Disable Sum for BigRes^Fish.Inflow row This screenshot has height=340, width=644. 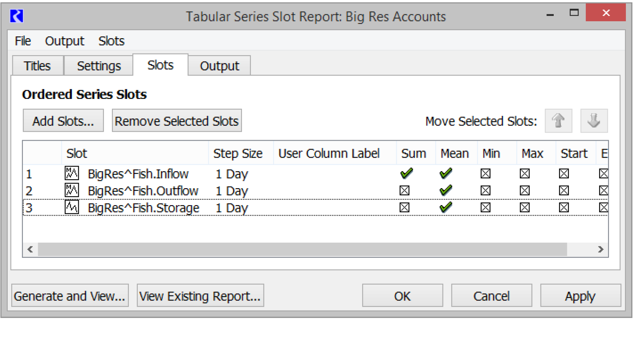tap(406, 173)
